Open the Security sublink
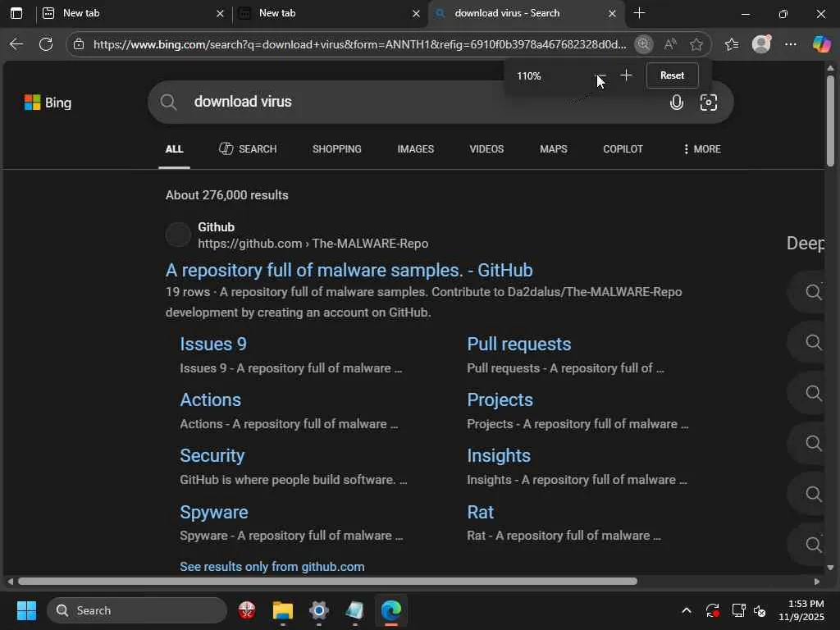 coord(212,455)
